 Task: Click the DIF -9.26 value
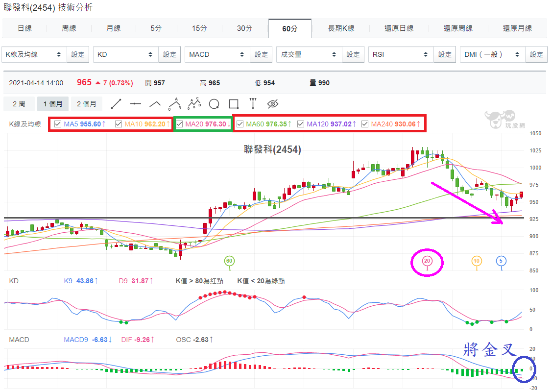(x=138, y=340)
